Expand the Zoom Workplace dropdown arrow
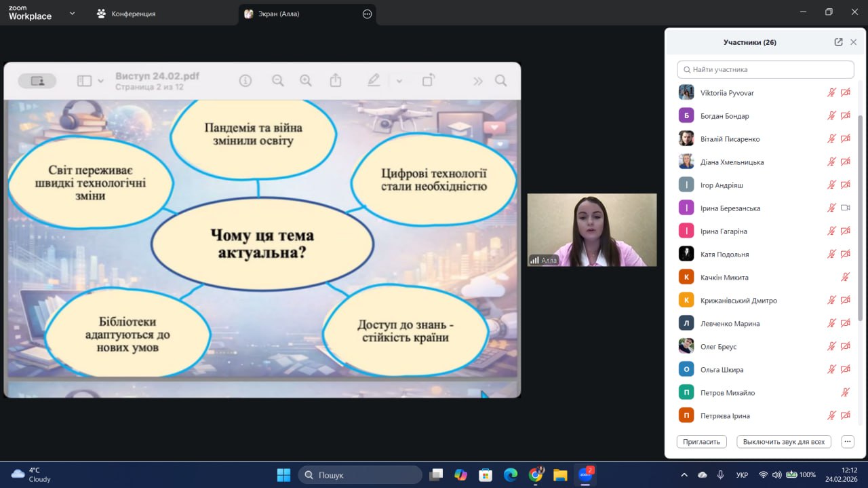 pos(73,13)
